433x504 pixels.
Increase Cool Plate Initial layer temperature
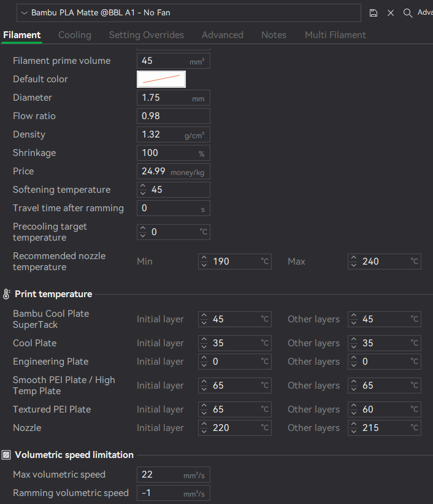(204, 339)
